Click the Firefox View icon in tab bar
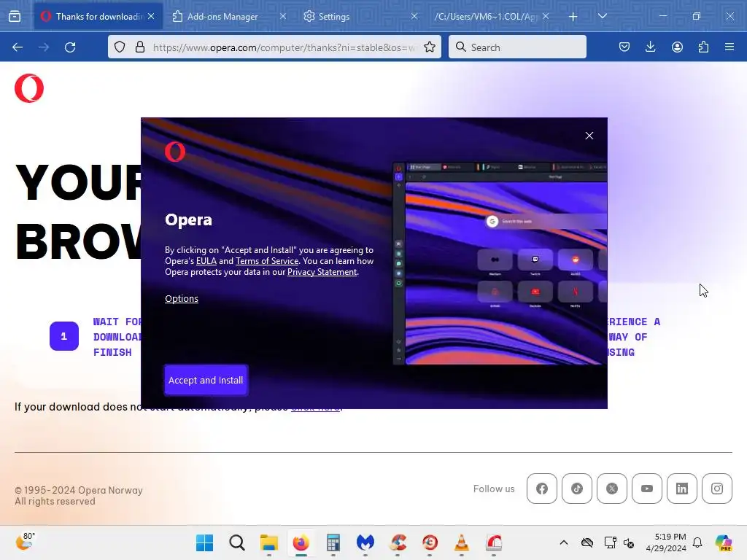747x560 pixels. [15, 16]
